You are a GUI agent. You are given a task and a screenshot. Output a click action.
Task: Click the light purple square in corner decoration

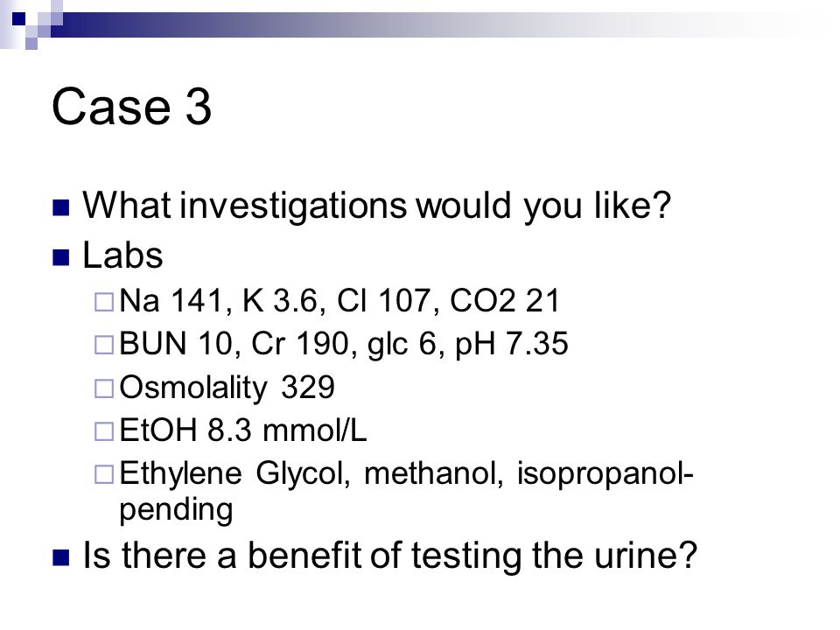[x=31, y=44]
